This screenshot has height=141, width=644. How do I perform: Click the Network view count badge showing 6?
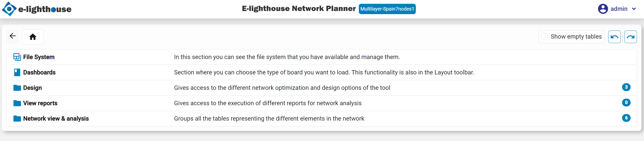(x=626, y=118)
